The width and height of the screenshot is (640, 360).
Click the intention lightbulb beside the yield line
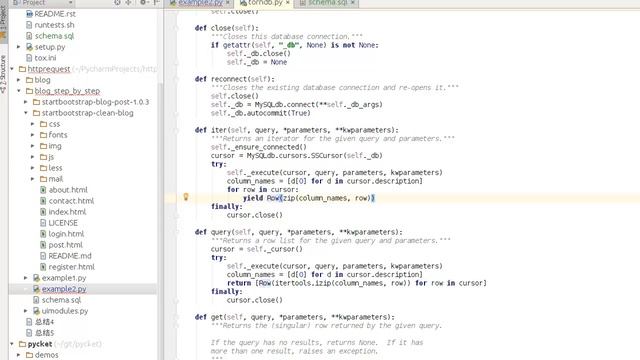tap(186, 197)
